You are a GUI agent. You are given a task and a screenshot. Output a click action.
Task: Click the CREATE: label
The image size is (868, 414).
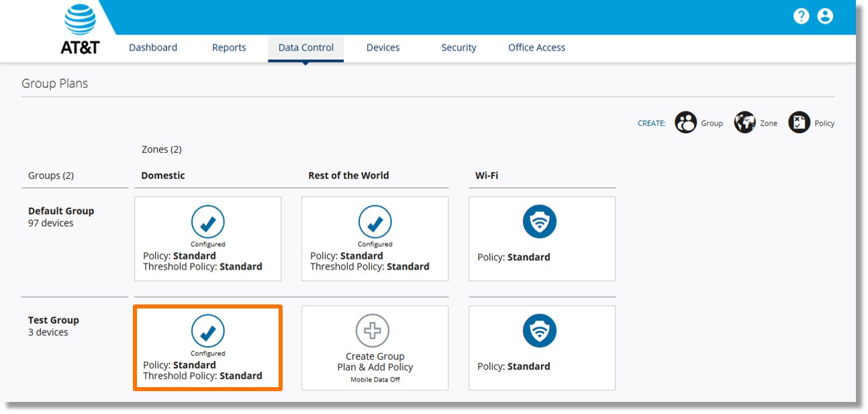click(652, 123)
